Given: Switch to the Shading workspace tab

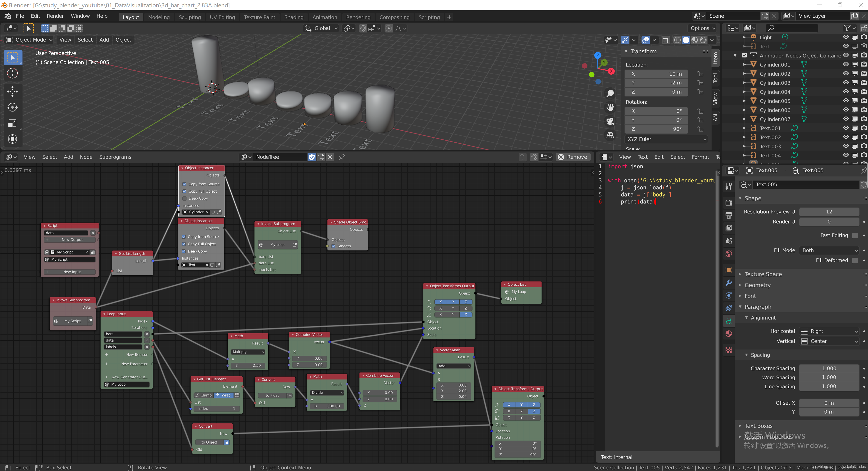Looking at the screenshot, I should 293,17.
